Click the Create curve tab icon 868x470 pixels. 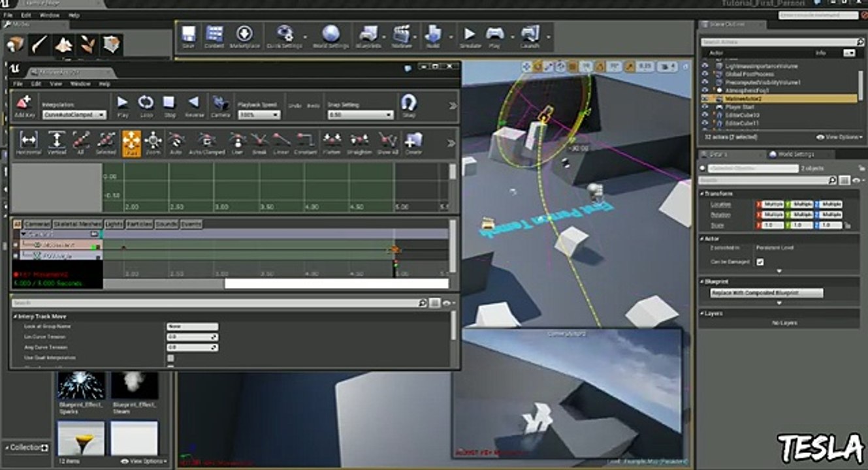pos(413,143)
